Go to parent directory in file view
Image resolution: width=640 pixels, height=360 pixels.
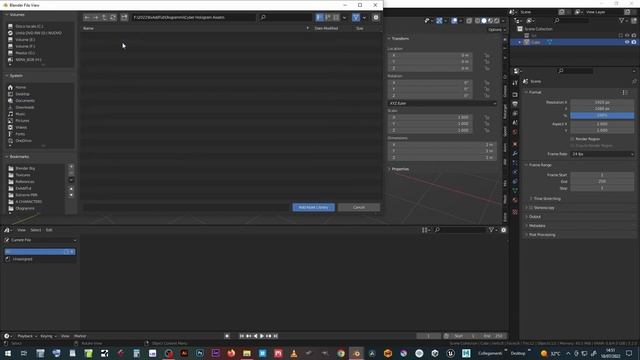click(x=104, y=18)
